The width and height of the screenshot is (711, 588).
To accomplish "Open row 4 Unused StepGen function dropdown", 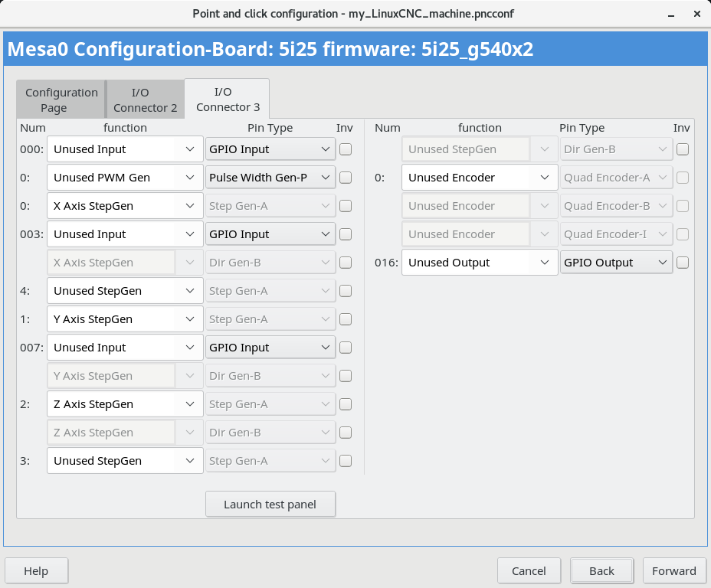I will point(125,291).
